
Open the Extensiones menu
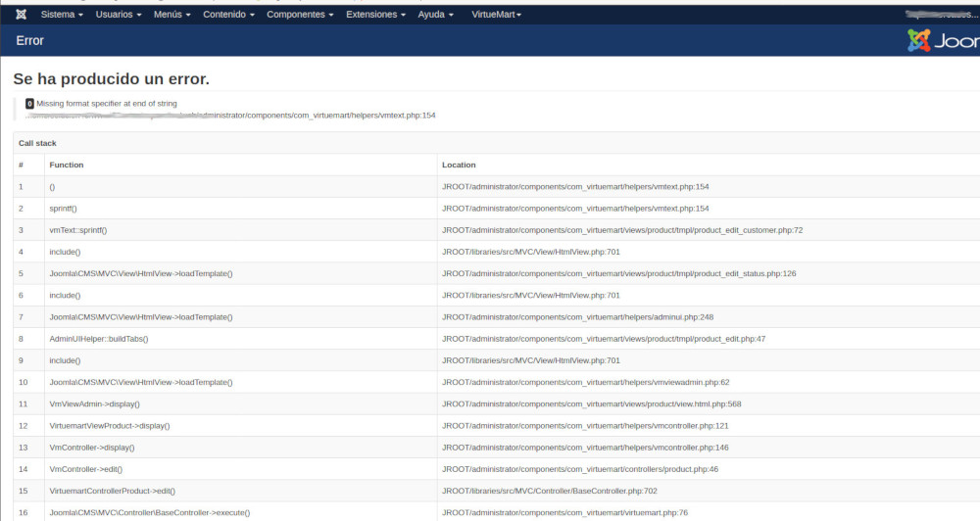[x=375, y=15]
